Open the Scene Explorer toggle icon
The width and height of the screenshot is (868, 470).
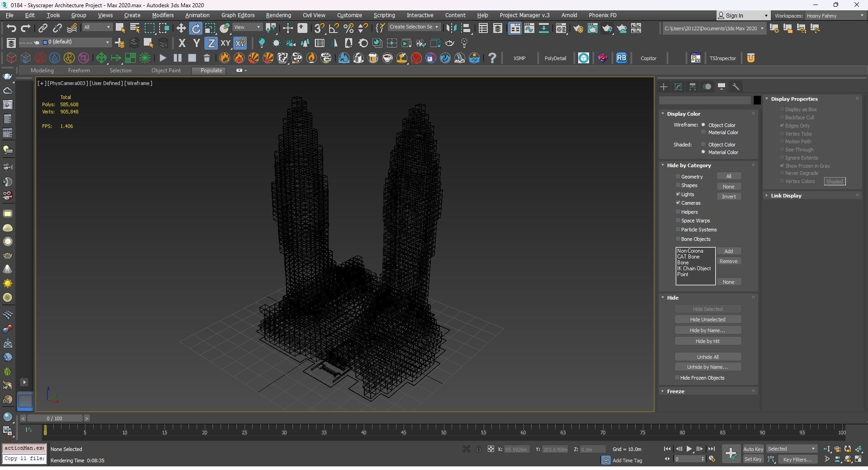pyautogui.click(x=483, y=28)
